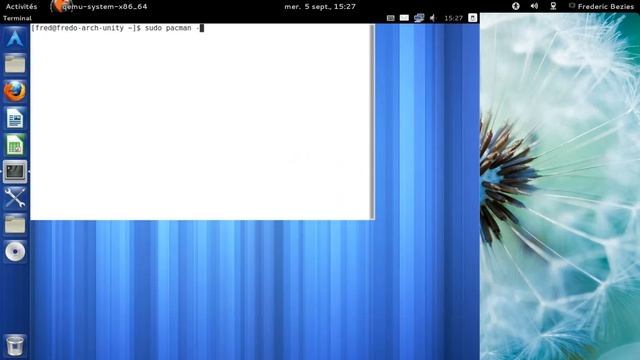The width and height of the screenshot is (640, 360).
Task: Launch Firefox from the Unity launcher
Action: [x=15, y=91]
